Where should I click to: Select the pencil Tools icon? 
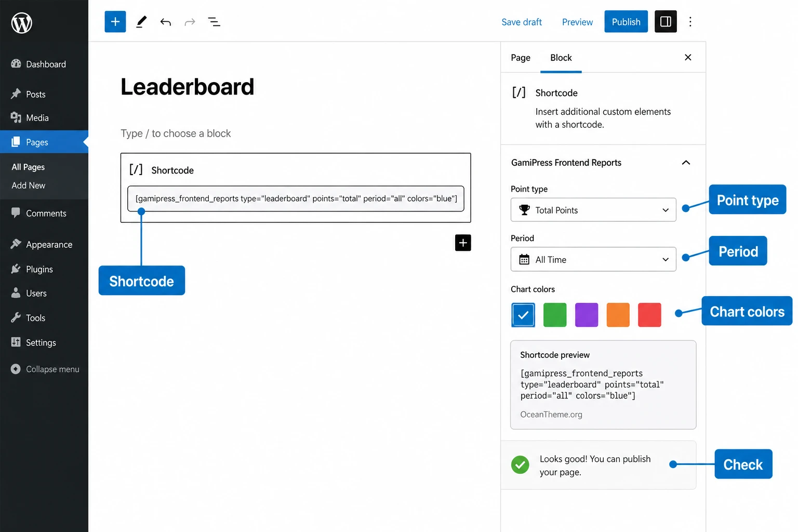[x=141, y=22]
